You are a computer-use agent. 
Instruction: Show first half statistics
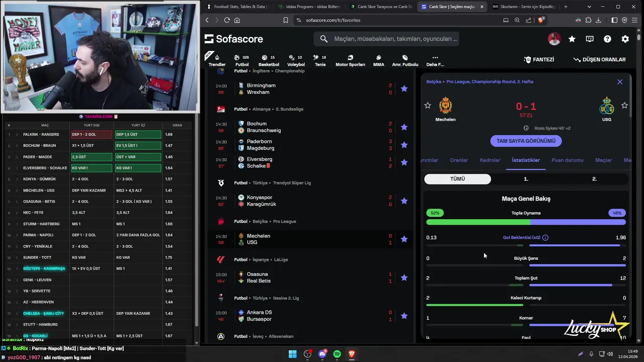click(526, 179)
